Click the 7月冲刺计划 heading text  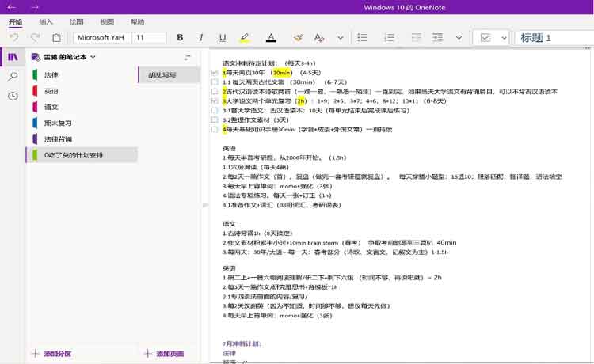coord(242,343)
